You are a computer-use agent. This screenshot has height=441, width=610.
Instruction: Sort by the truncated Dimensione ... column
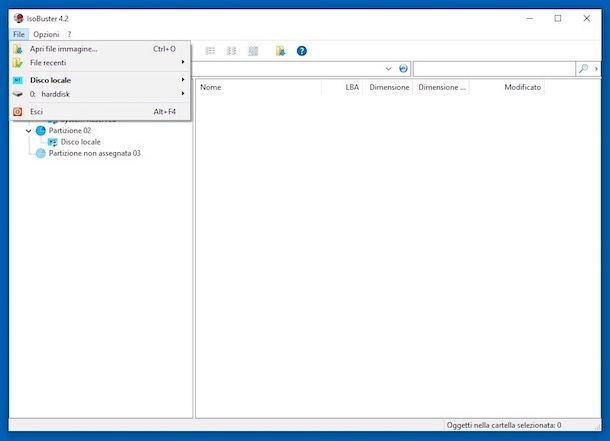click(441, 87)
